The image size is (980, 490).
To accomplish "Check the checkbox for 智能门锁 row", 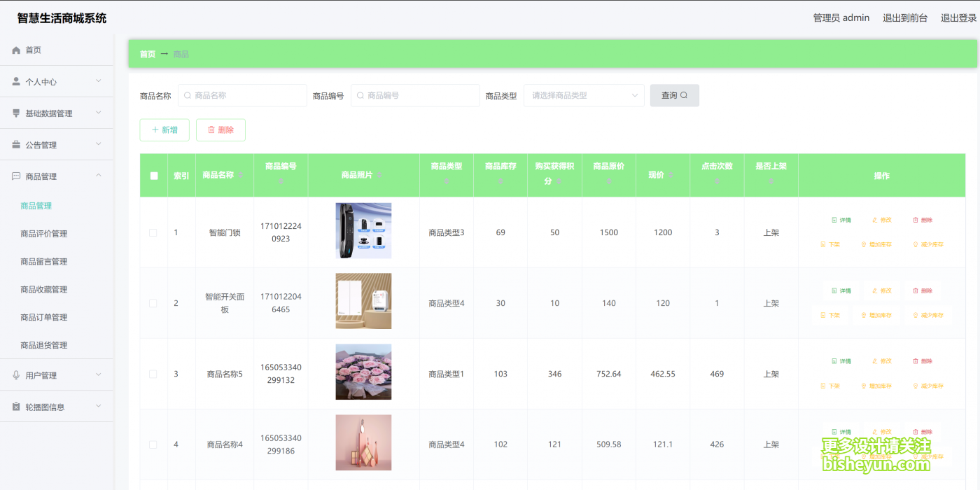I will [153, 231].
